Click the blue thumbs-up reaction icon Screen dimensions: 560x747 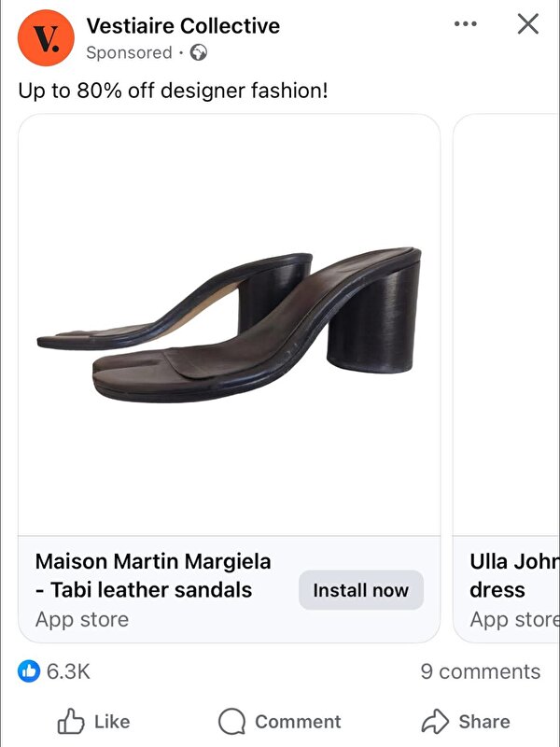tap(29, 671)
